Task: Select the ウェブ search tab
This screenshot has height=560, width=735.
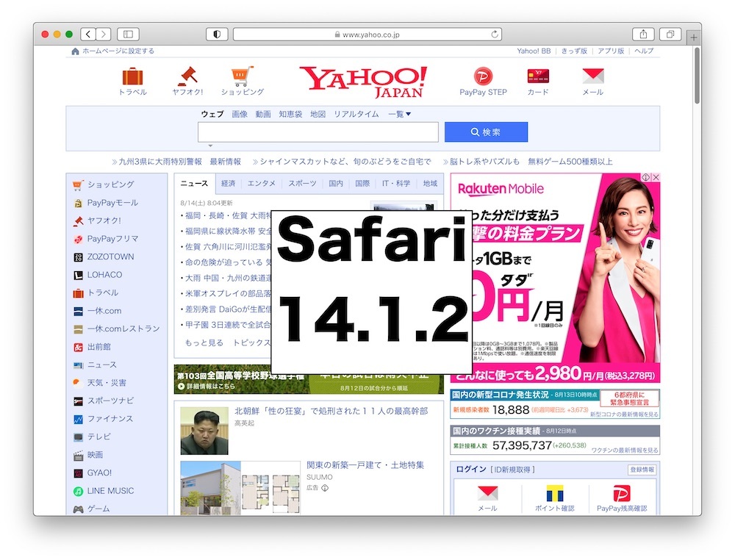Action: 212,114
